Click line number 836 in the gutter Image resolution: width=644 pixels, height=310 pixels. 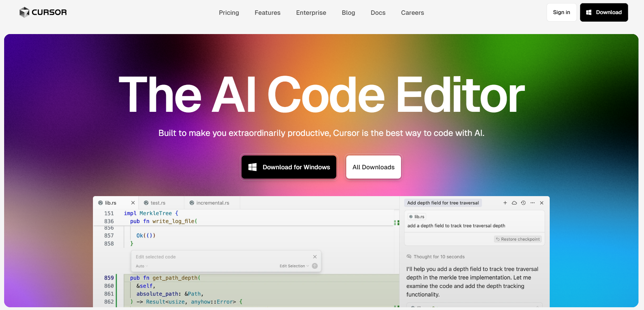(109, 221)
